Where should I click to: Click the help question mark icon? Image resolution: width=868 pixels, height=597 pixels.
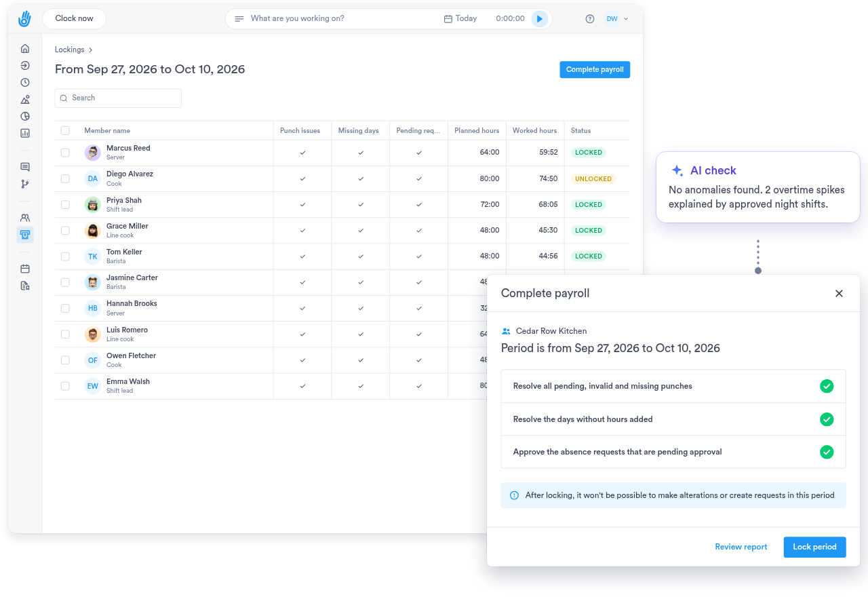coord(590,19)
